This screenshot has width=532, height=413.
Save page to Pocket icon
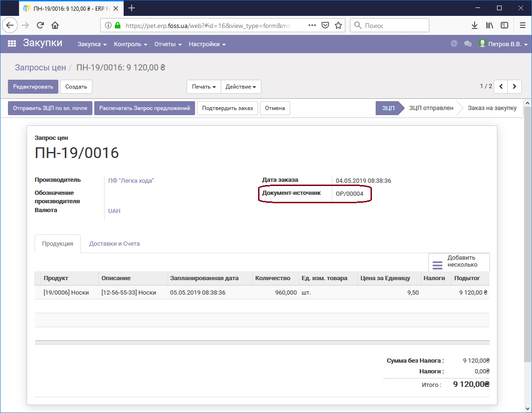click(x=325, y=25)
